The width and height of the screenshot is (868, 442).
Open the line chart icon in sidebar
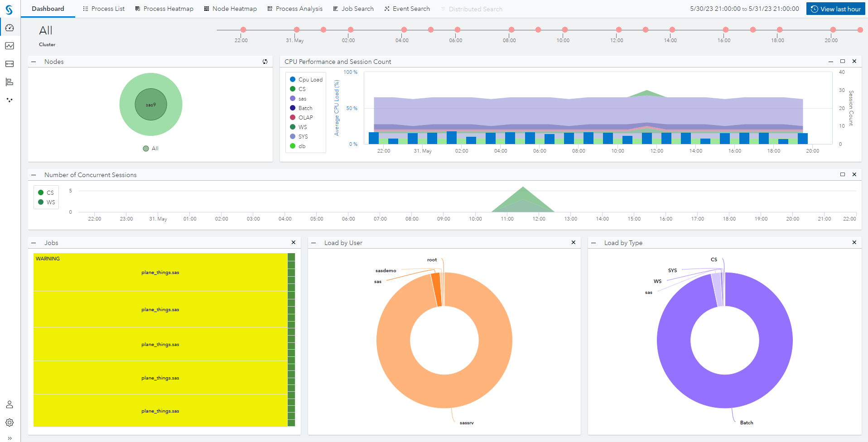click(x=10, y=46)
